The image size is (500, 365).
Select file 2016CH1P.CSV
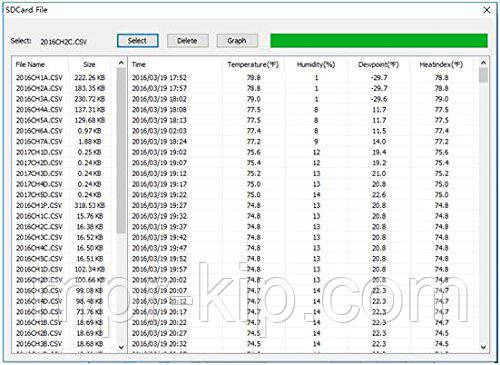click(39, 205)
